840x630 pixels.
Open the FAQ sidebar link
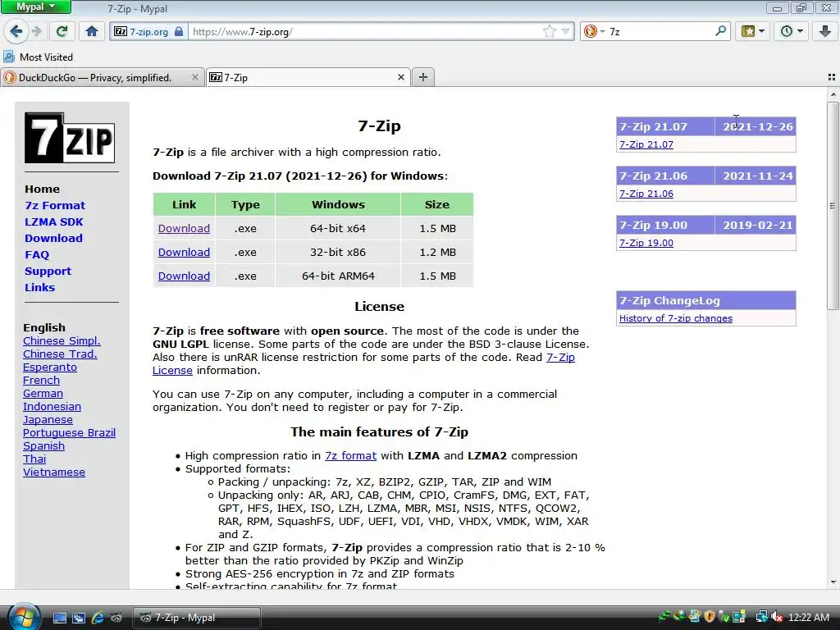tap(37, 255)
